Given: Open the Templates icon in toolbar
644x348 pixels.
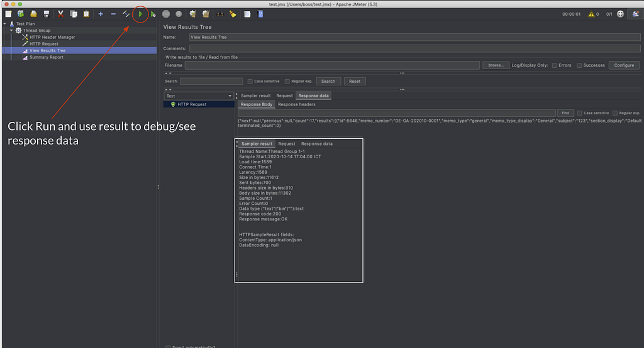Looking at the screenshot, I should pos(21,14).
